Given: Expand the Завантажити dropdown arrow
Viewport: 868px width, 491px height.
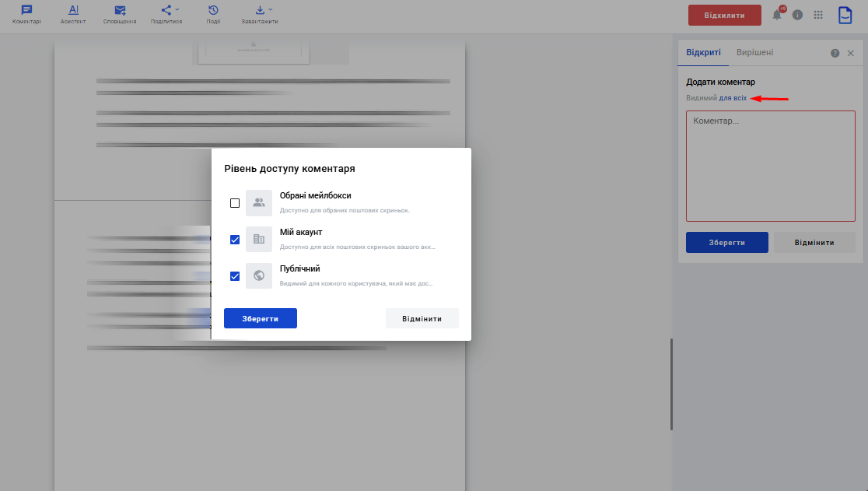Looking at the screenshot, I should click(271, 9).
